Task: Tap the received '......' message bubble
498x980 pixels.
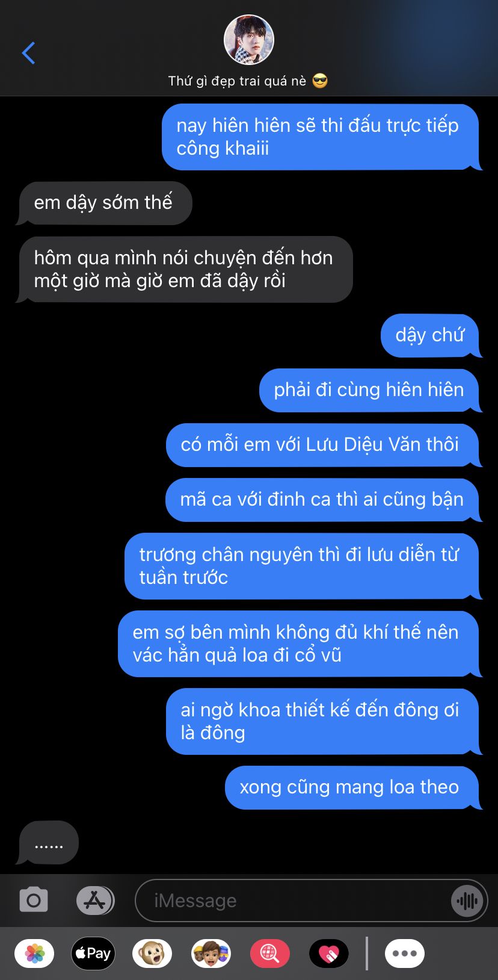Action: coord(48,843)
